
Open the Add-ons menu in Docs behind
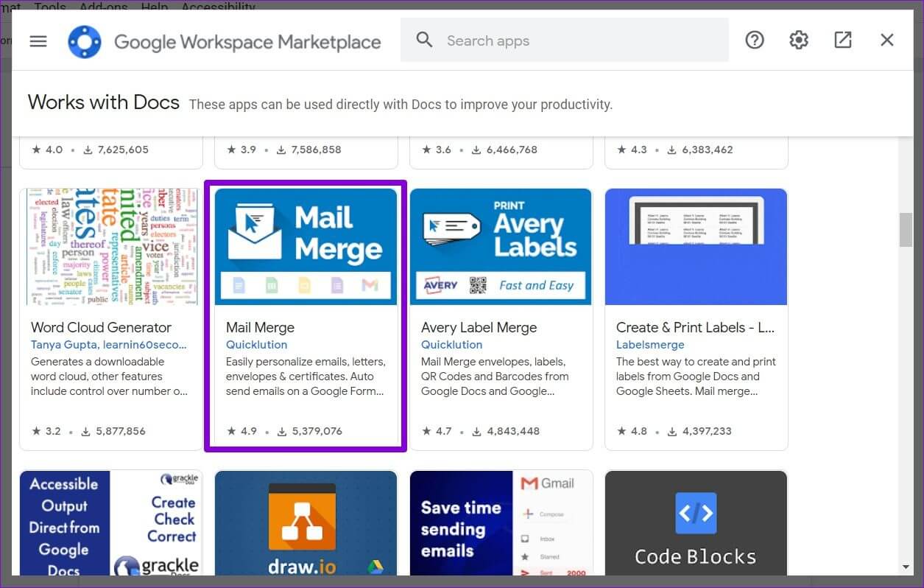click(x=103, y=7)
